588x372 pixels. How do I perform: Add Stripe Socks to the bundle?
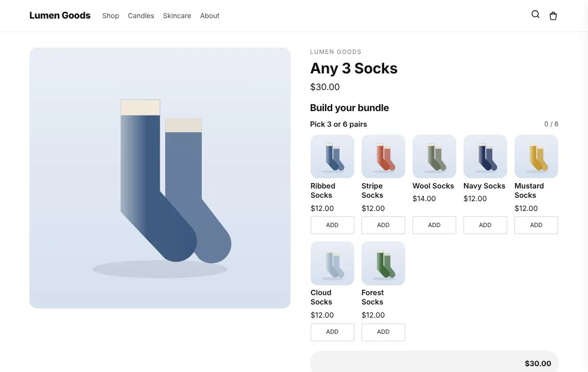point(383,225)
